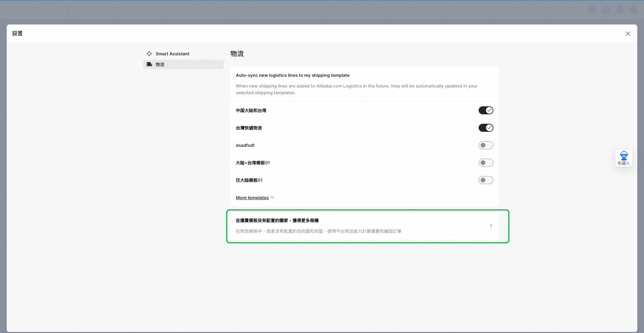Click the chevron next to More templates
Screen dimensions: 644x333
pos(272,198)
